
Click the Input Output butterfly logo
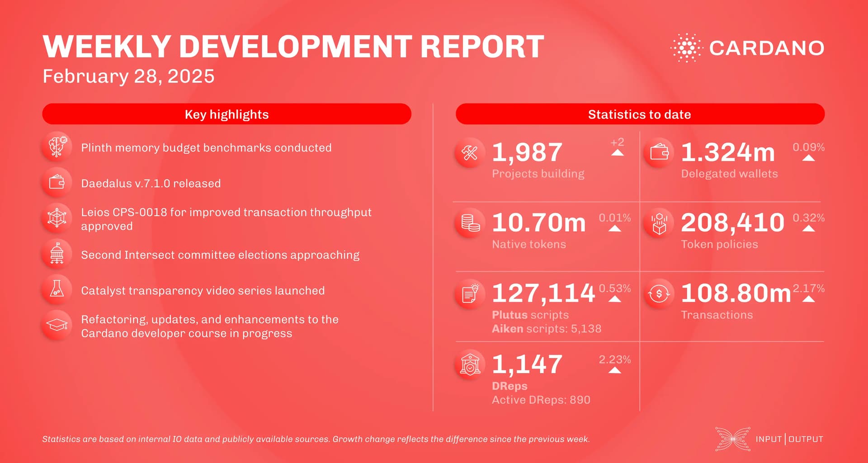[733, 439]
